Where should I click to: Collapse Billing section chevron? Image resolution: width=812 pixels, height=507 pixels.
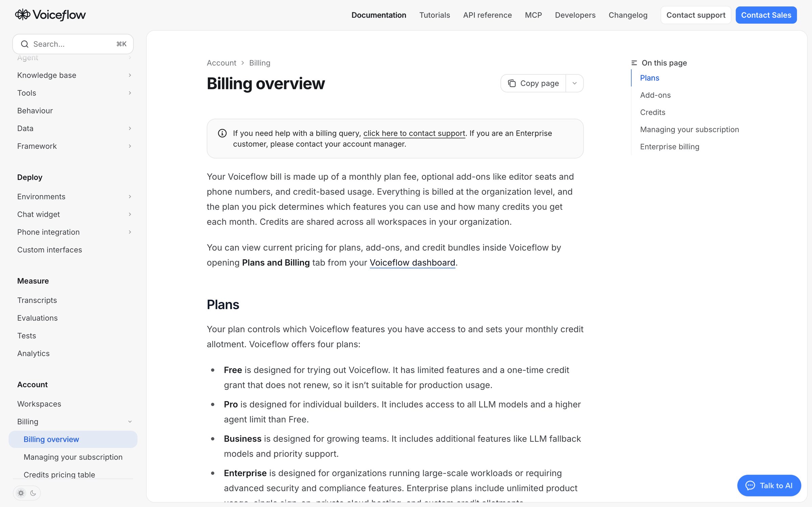coord(130,421)
